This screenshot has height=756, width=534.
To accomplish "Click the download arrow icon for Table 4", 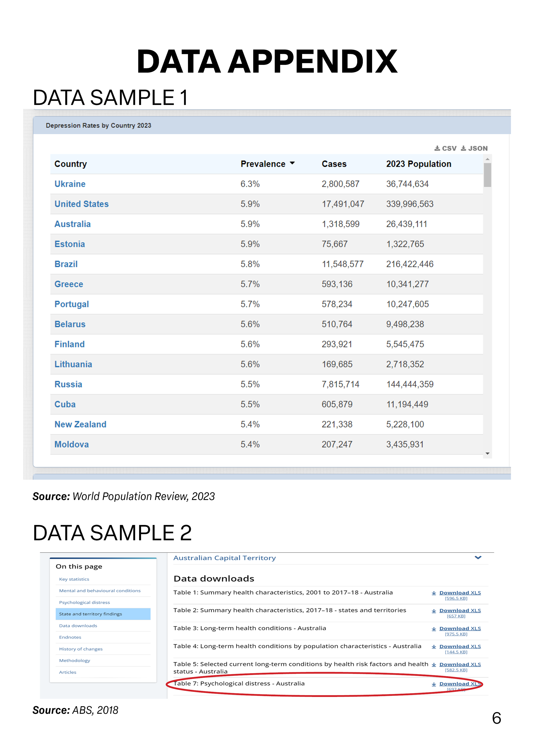I will pos(434,647).
